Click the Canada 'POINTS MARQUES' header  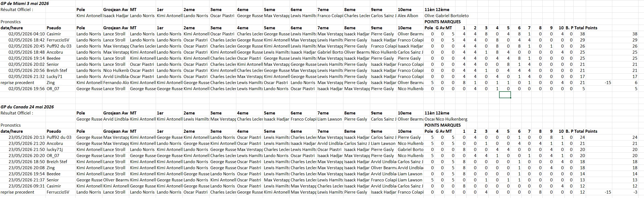[442, 125]
